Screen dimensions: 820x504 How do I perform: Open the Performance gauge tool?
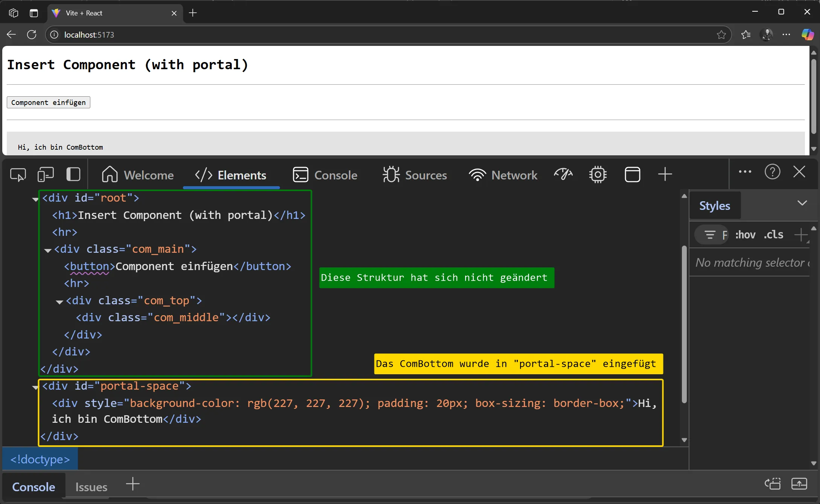(563, 175)
